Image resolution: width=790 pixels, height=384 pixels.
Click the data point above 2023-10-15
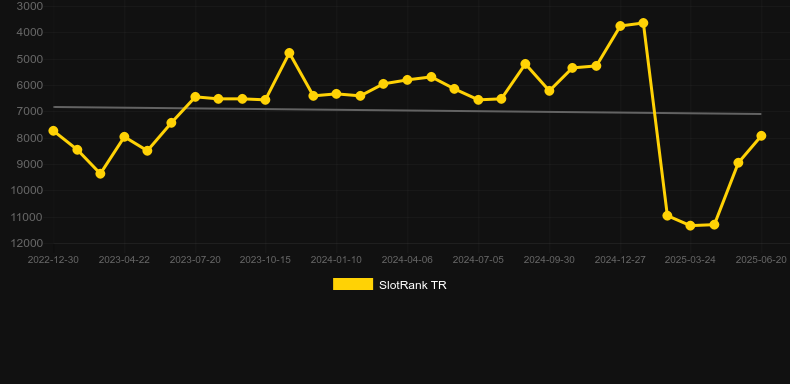coord(266,100)
